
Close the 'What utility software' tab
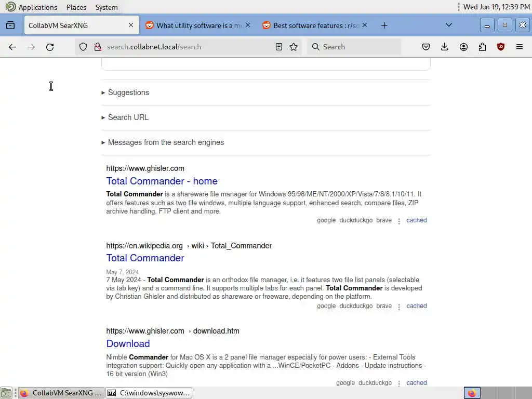248,25
